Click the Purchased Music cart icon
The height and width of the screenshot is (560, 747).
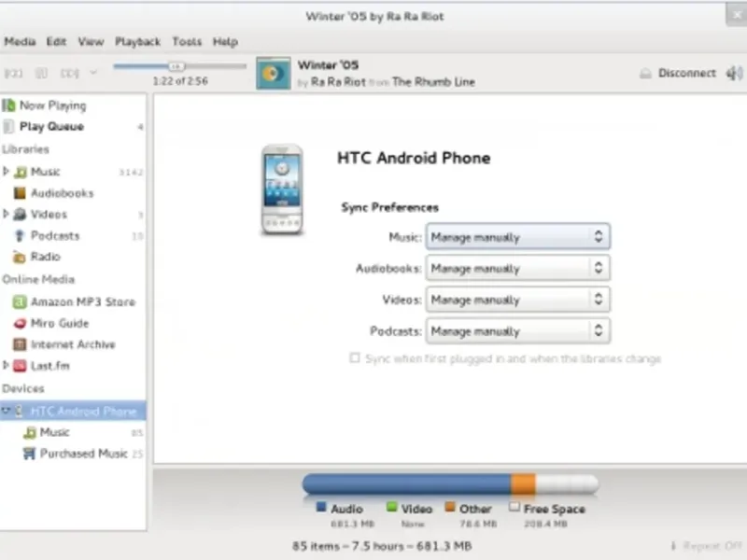(29, 454)
